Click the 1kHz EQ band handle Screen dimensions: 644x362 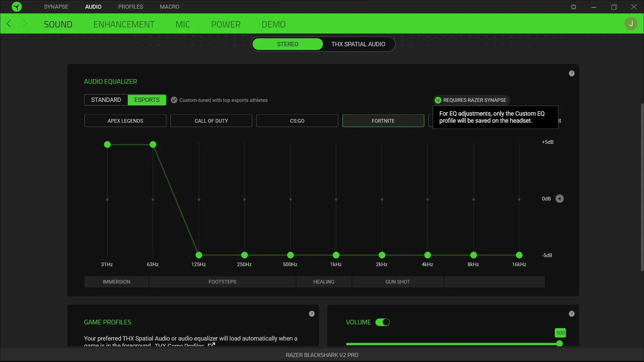pyautogui.click(x=336, y=255)
